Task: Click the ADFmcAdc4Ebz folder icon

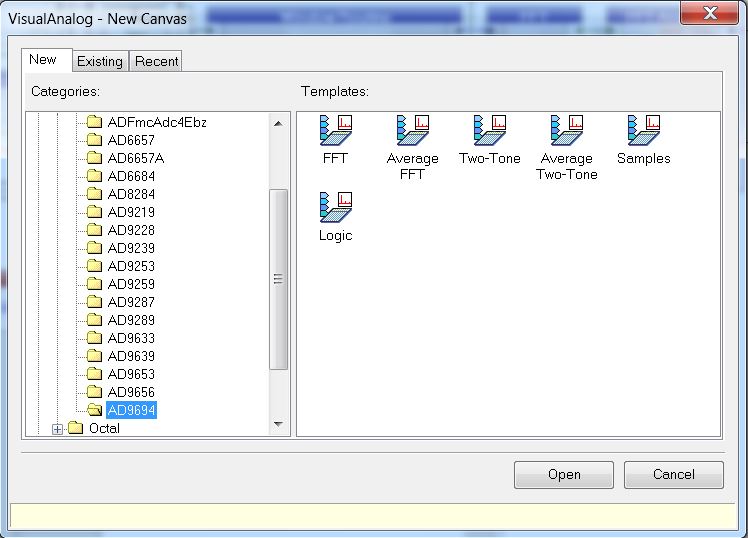Action: (x=94, y=122)
